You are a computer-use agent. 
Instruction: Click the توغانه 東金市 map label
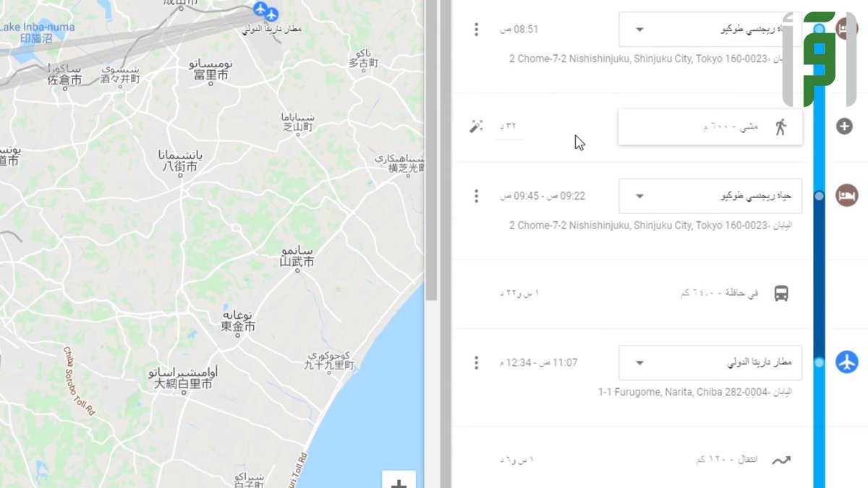point(238,321)
